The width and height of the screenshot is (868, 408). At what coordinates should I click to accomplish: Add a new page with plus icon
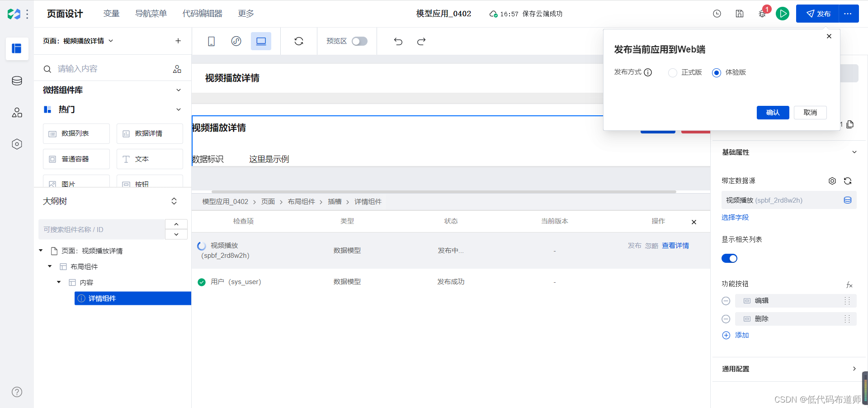point(178,41)
